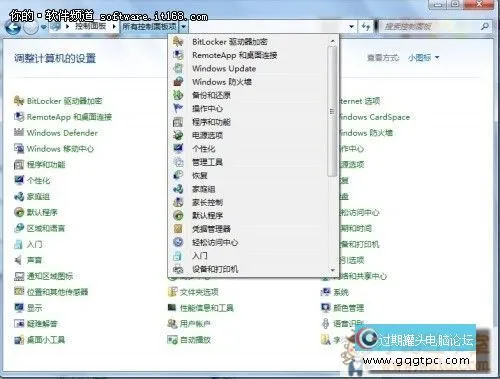Open BitLocker 驱动器加密 link in main panel
The width and height of the screenshot is (500, 379).
(x=64, y=101)
